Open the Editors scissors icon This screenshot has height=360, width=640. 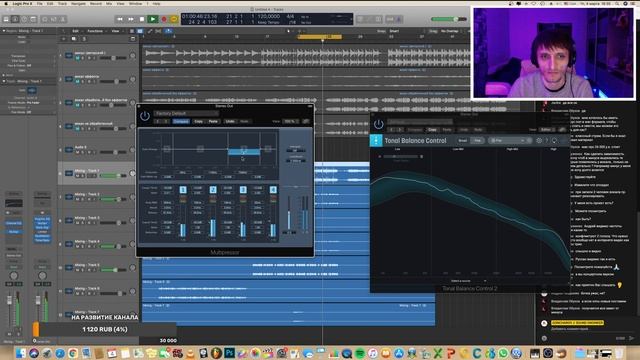tap(63, 19)
